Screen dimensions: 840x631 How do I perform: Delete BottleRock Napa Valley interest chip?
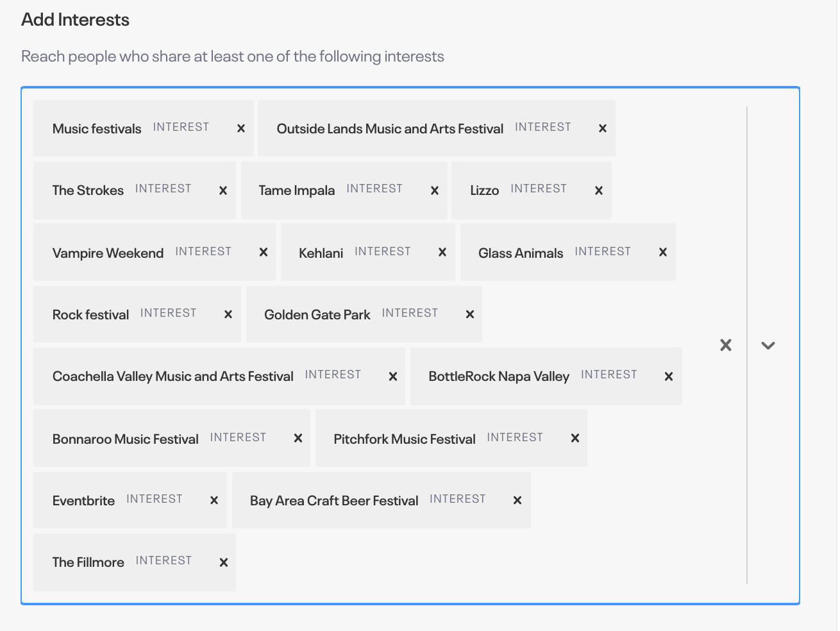click(669, 376)
